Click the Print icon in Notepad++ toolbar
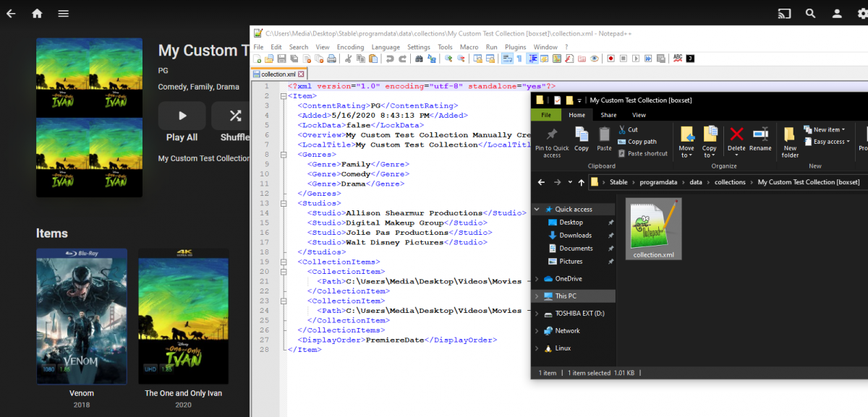Screen dimensions: 868x417 coord(331,59)
